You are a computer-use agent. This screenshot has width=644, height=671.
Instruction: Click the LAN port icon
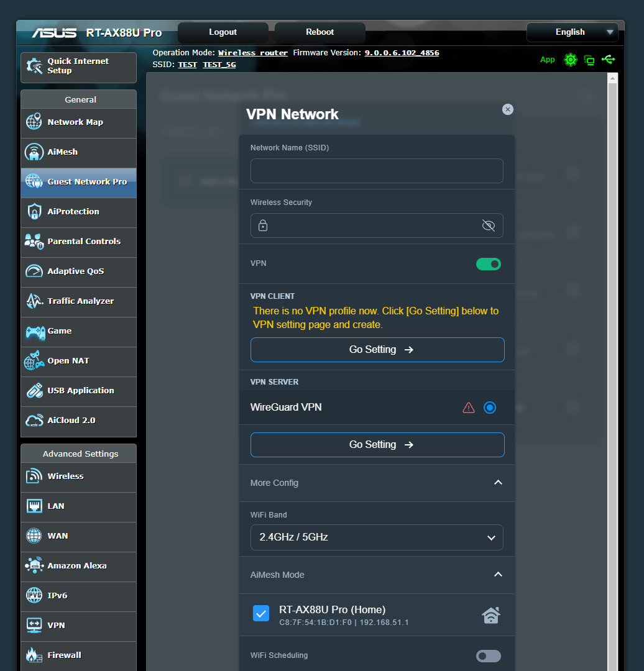tap(34, 506)
